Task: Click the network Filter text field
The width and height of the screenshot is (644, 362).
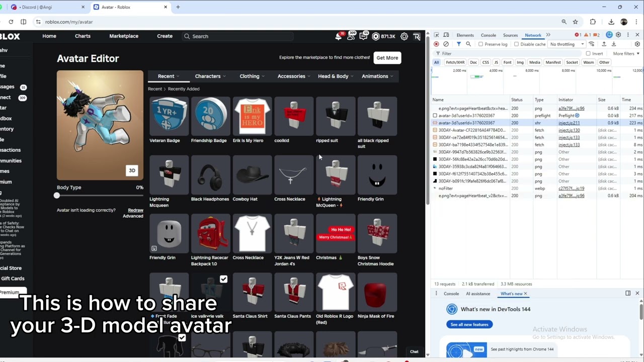Action: click(508, 53)
